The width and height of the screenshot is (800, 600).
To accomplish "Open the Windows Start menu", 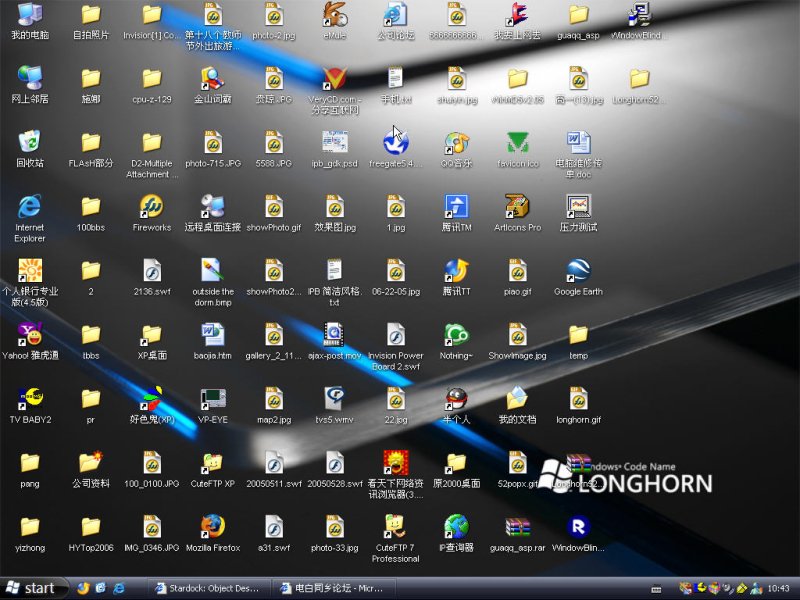I will tap(30, 588).
